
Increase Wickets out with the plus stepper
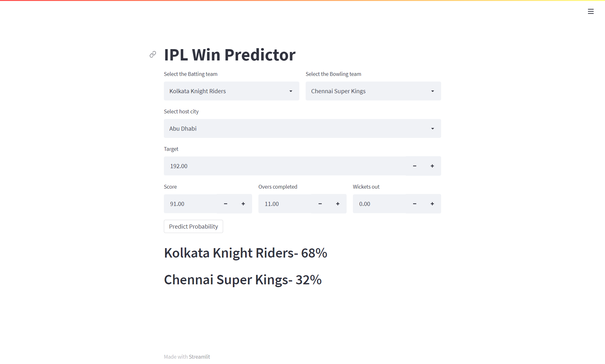[432, 204]
